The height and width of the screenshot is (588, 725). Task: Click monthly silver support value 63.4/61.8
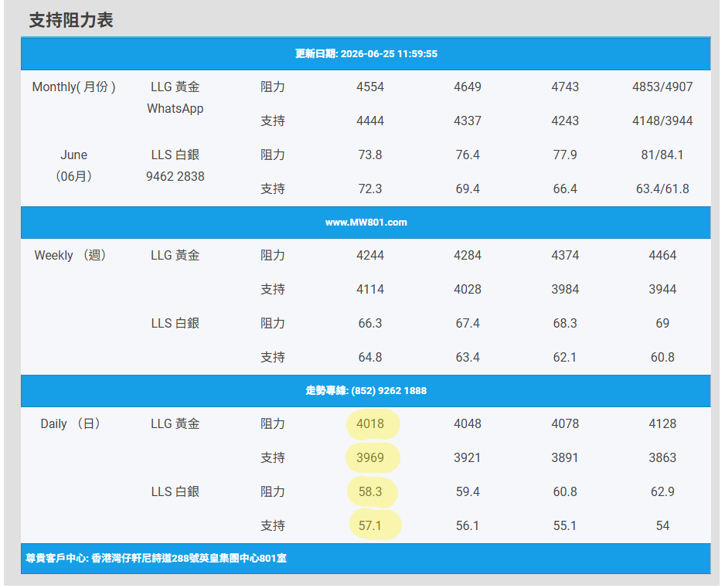coord(662,189)
